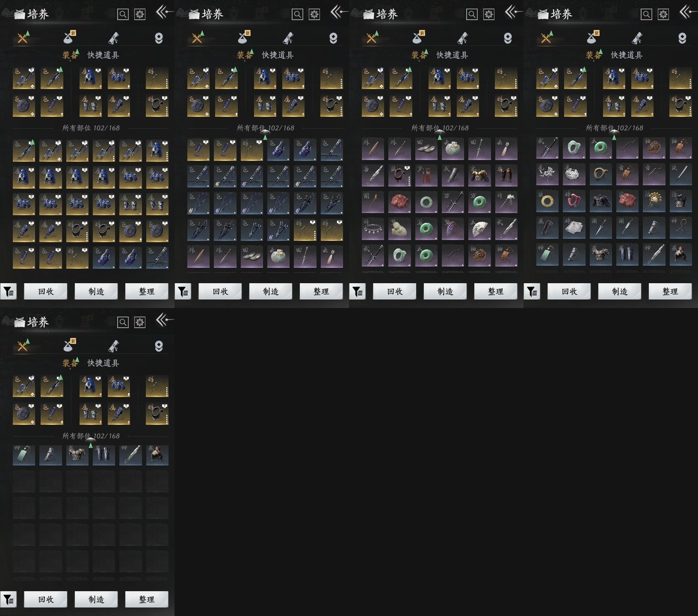Click 整理 in the panel with empty slots
Image resolution: width=698 pixels, height=616 pixels.
(146, 599)
